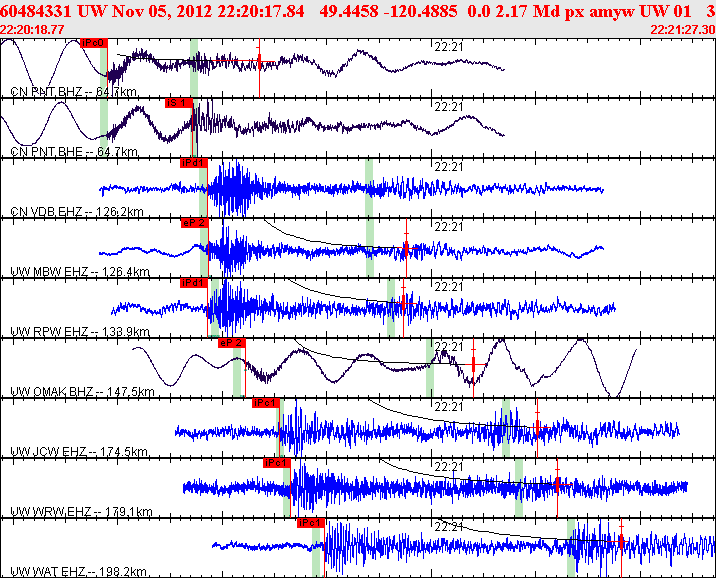Click the UW OMAK BHZ -- 147.5km label
This screenshot has width=716, height=578.
pos(82,392)
